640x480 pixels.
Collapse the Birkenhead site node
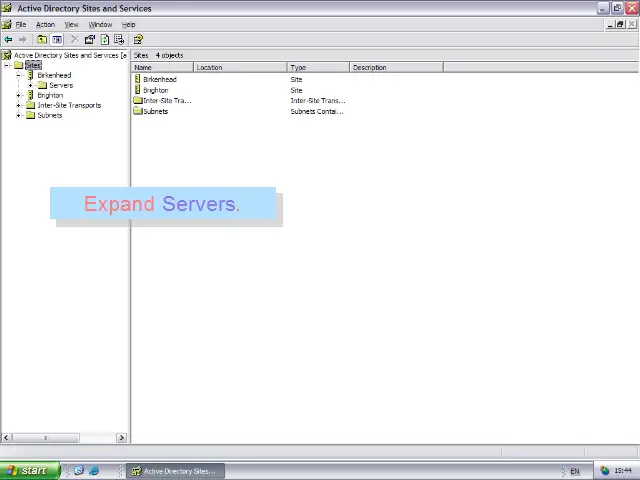coord(18,75)
